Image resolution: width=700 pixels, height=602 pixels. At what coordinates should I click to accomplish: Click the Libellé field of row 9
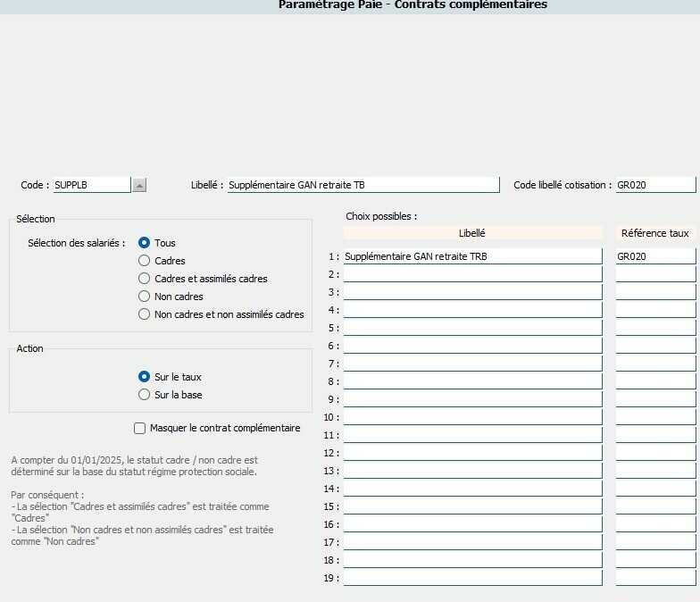point(473,399)
